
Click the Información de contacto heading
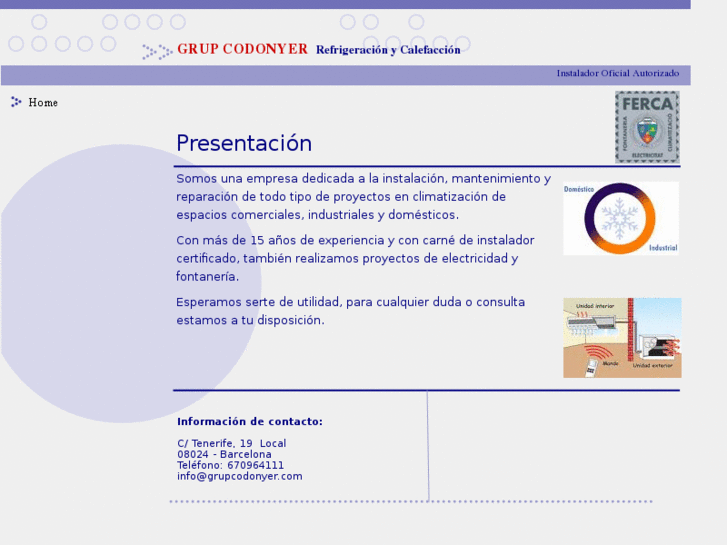(x=250, y=422)
